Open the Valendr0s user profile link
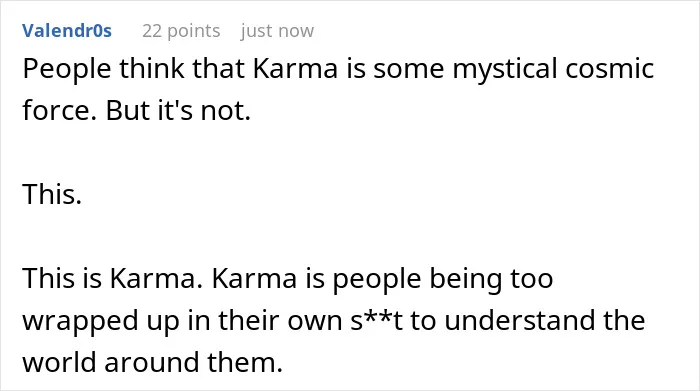Viewport: 700px width, 391px height. tap(67, 31)
